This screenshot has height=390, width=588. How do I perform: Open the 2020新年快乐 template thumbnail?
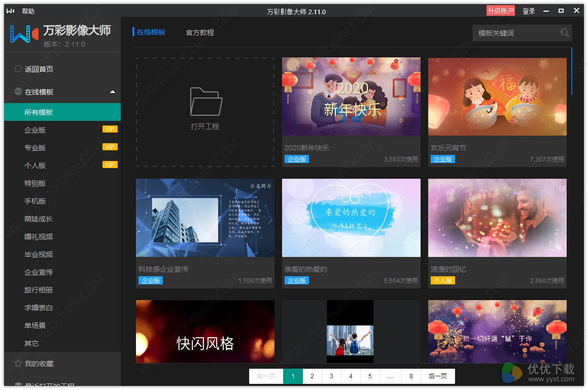point(351,96)
